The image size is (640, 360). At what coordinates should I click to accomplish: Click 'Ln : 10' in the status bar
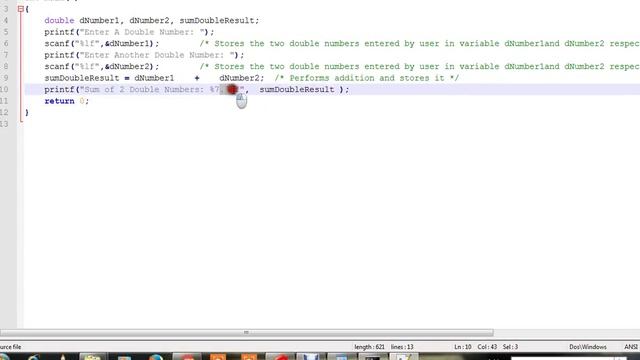[463, 347]
